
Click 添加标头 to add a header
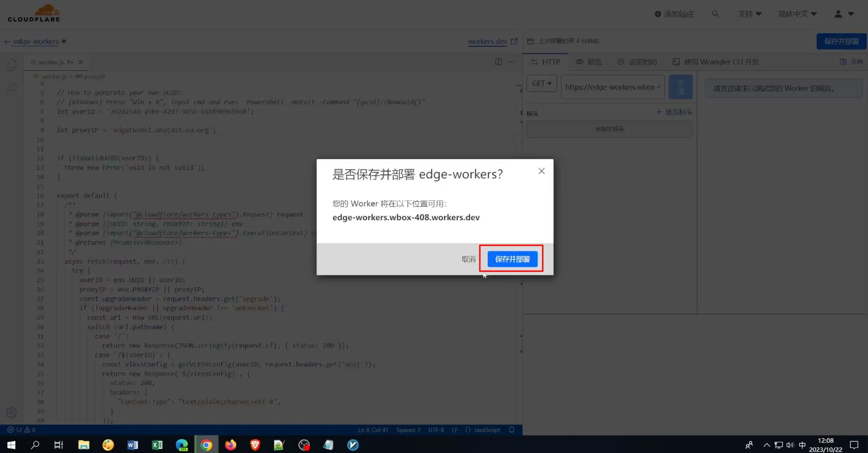click(x=674, y=112)
